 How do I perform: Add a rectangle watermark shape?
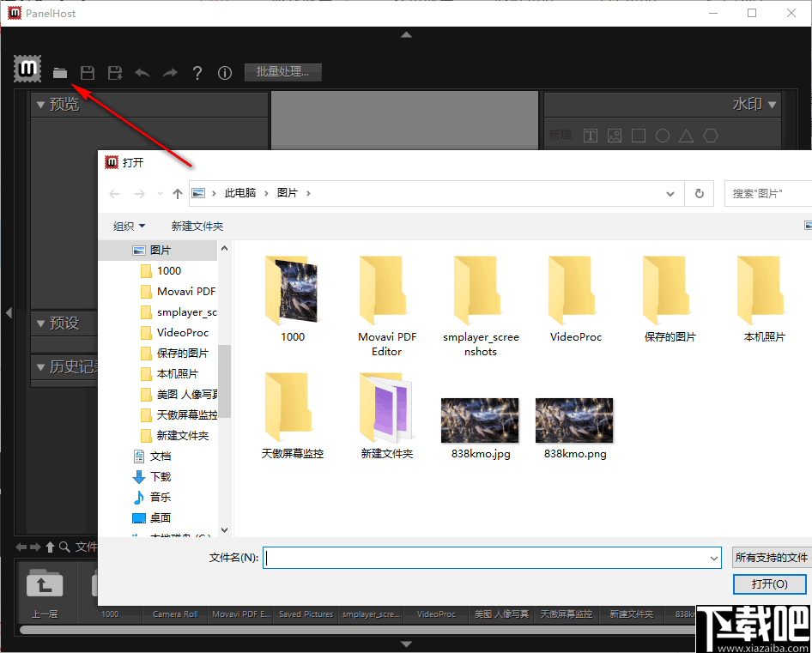click(639, 135)
